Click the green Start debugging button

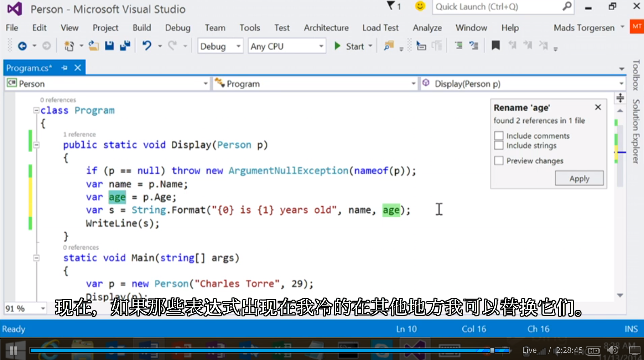click(x=349, y=46)
